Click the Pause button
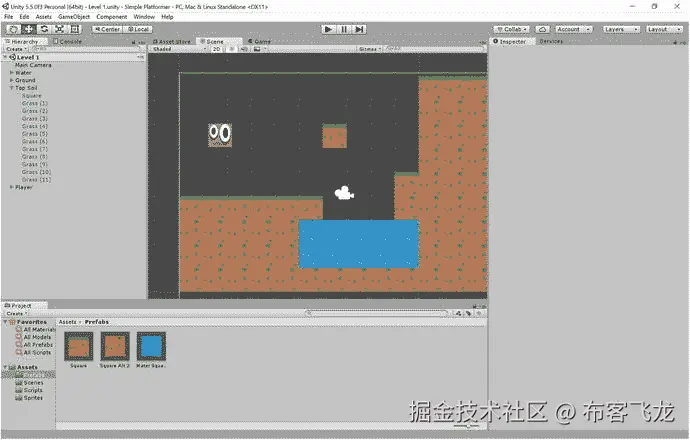 click(x=344, y=29)
